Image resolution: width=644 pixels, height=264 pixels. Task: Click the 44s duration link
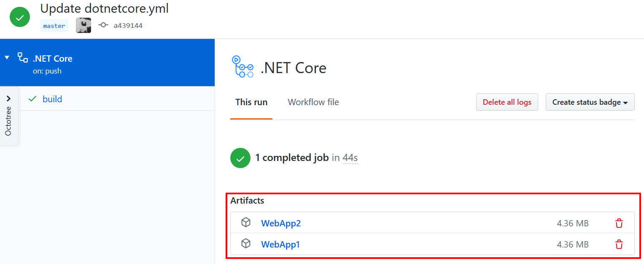click(x=350, y=157)
